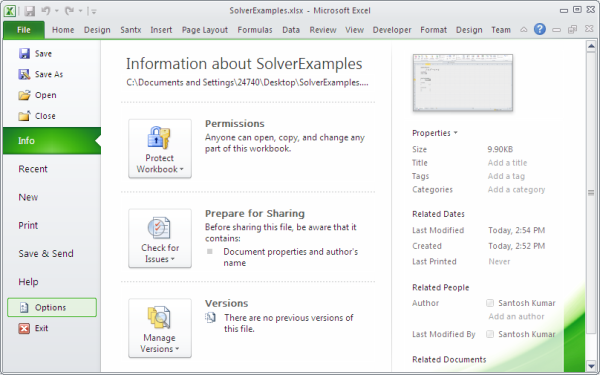
Task: Expand the Check for Issues dropdown button
Action: 160,238
